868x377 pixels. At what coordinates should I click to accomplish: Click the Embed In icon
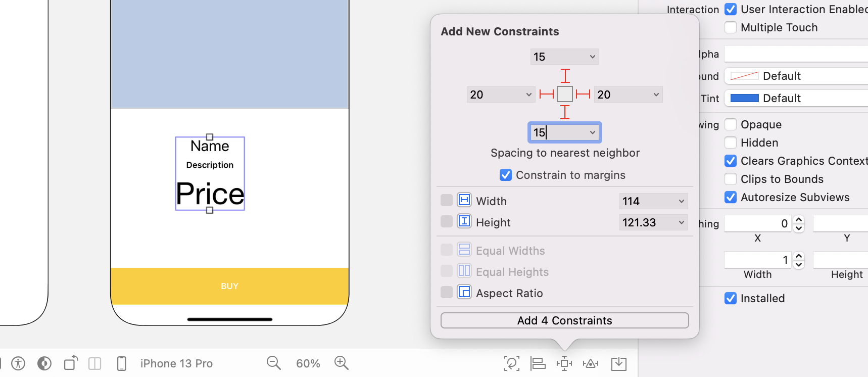point(618,363)
